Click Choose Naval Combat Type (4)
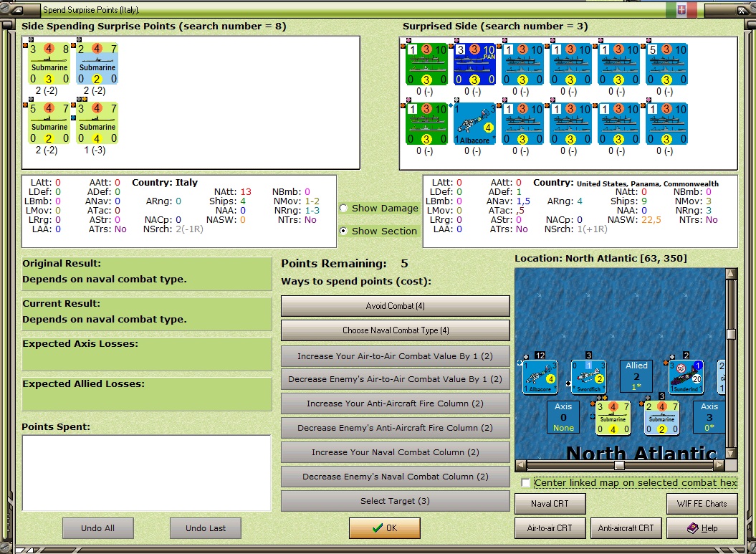756x554 pixels. (395, 330)
